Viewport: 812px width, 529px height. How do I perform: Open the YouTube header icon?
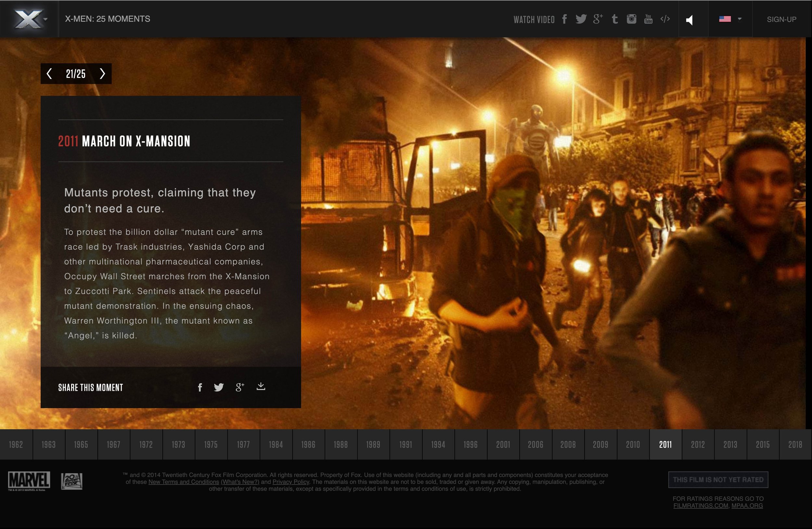(648, 19)
